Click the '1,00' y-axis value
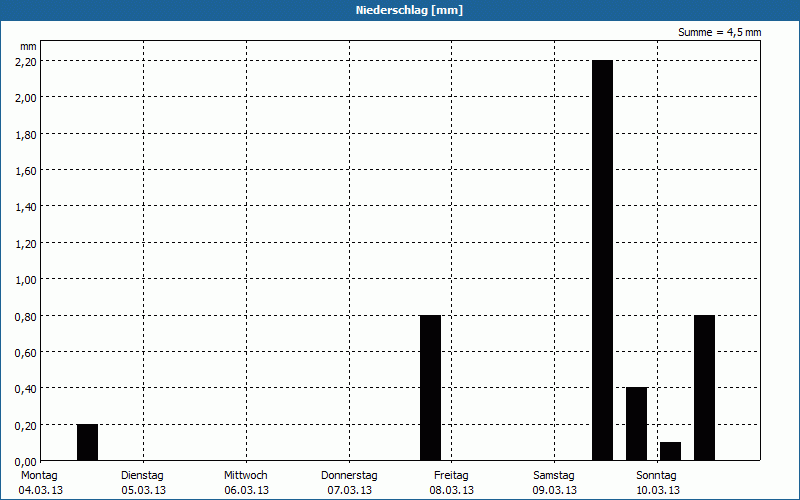 coord(26,280)
